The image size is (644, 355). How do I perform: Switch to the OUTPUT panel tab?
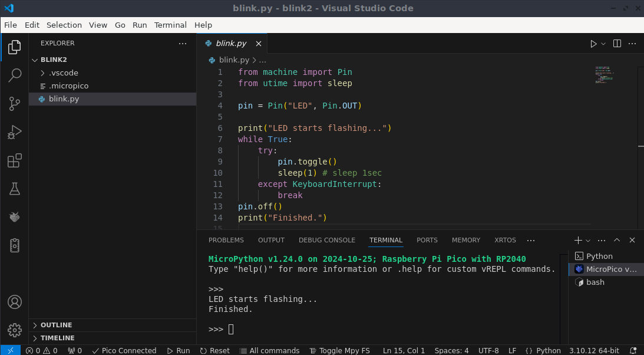[271, 241]
